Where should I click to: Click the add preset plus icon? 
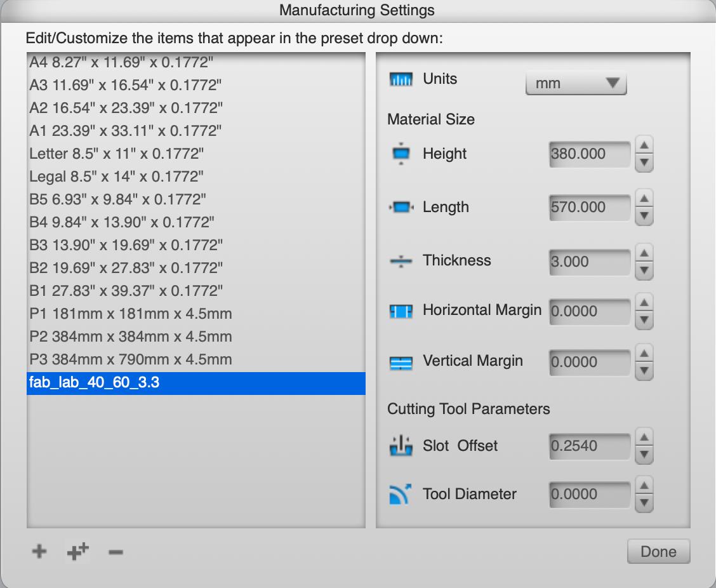39,551
